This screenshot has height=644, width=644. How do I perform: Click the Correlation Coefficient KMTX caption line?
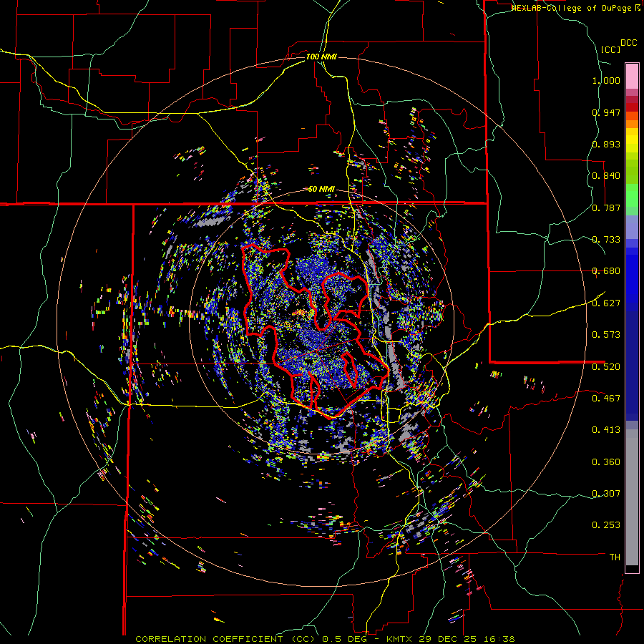[325, 639]
